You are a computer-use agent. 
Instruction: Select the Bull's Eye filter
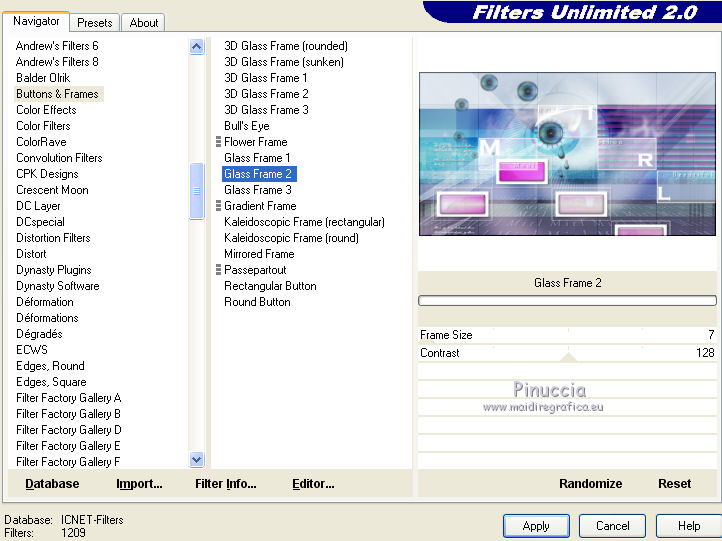pyautogui.click(x=247, y=126)
